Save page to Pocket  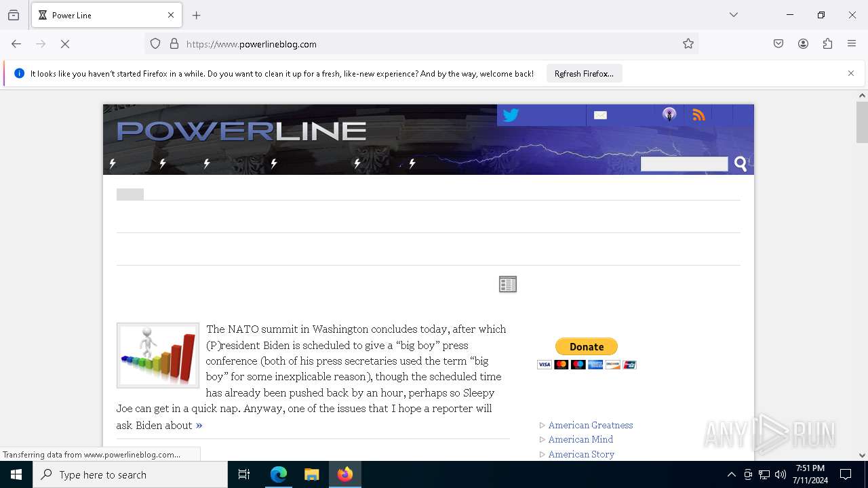(778, 44)
